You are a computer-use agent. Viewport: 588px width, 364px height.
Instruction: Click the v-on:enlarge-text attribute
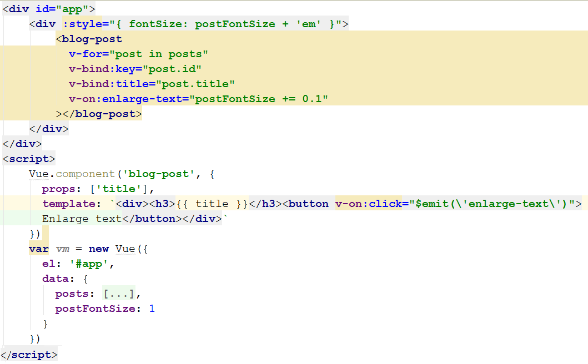point(125,99)
